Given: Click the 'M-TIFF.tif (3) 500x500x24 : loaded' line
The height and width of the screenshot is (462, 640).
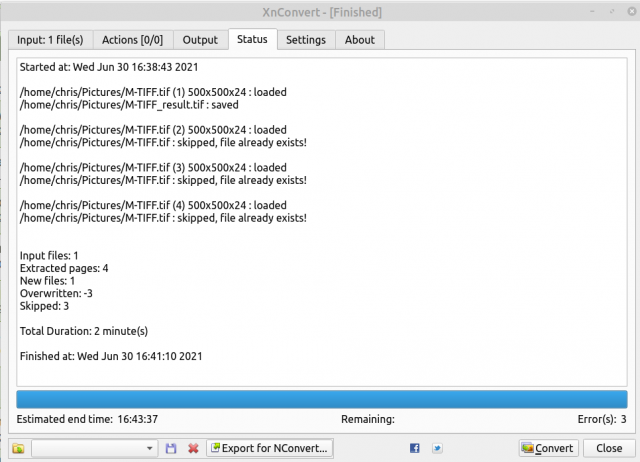Looking at the screenshot, I should tap(153, 168).
